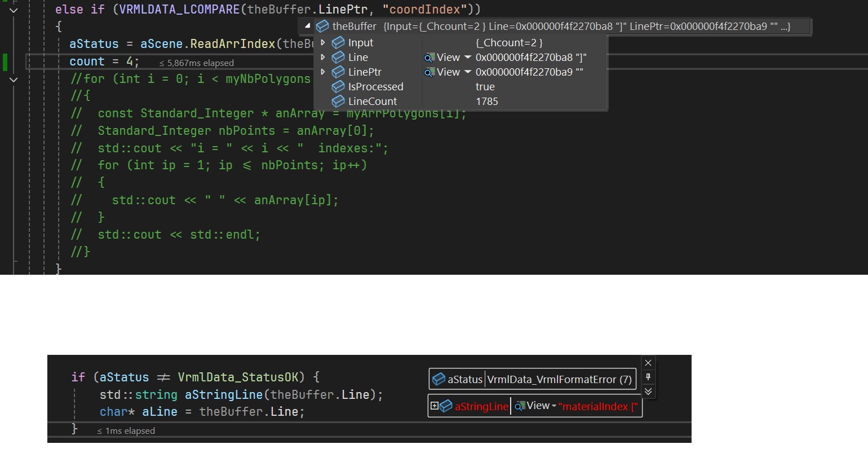Open the aStringLine View text visualizer
Viewport: 868px width, 466px height.
pyautogui.click(x=533, y=406)
